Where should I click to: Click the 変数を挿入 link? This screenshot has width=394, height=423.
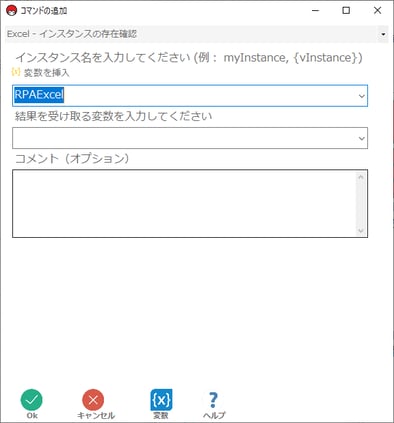click(46, 73)
